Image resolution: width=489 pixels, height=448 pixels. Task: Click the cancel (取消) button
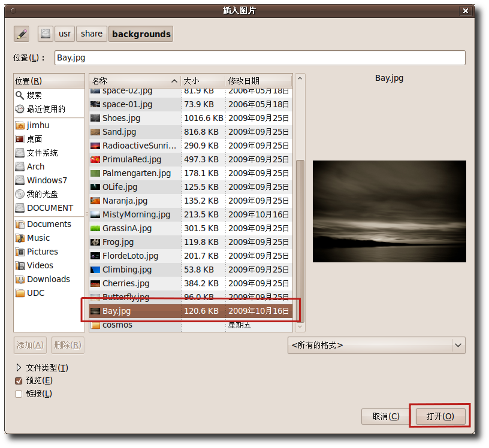386,416
